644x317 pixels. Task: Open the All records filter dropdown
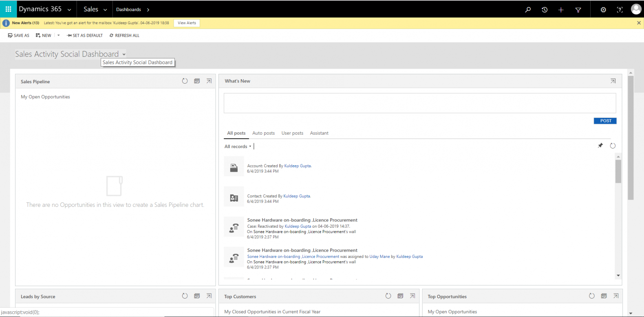pos(238,146)
